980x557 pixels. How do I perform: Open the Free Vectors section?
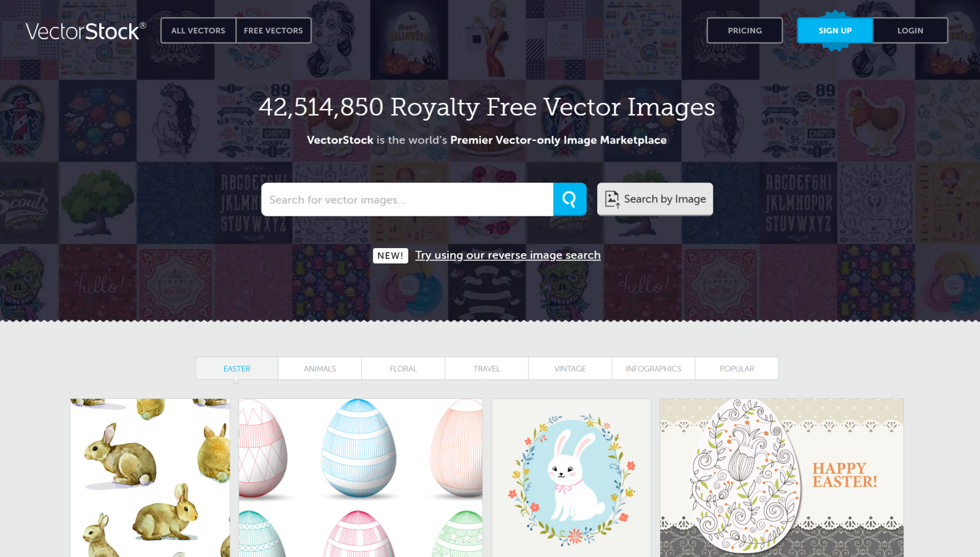tap(273, 31)
